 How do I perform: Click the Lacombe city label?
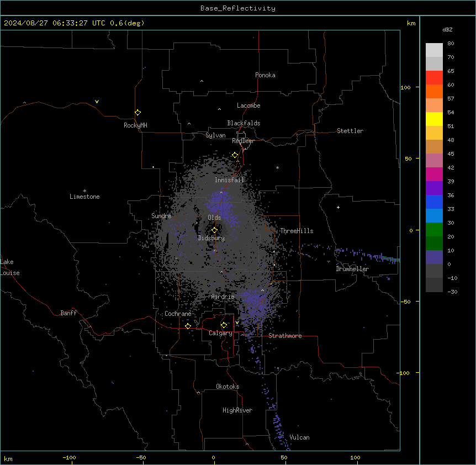pos(248,105)
